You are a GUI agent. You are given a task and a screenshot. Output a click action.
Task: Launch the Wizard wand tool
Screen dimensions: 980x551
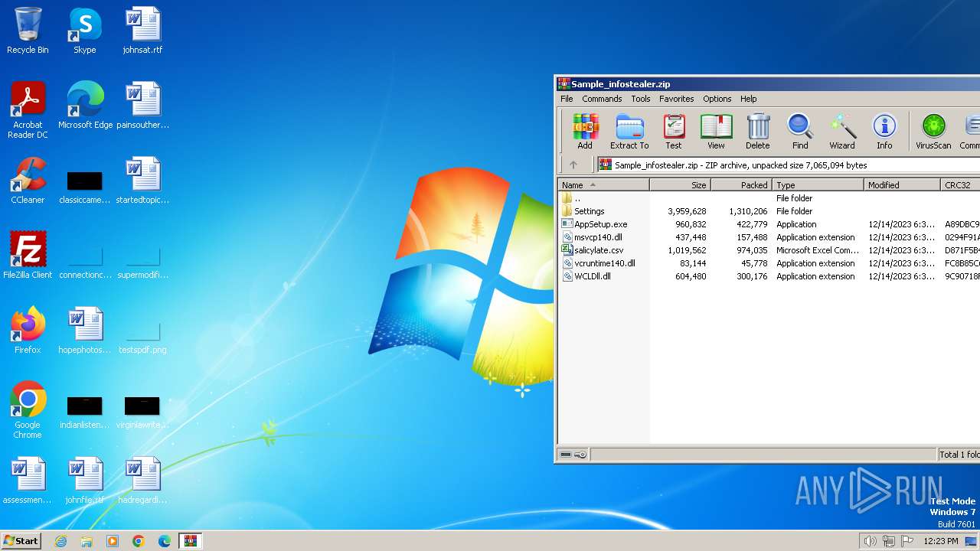pos(842,131)
